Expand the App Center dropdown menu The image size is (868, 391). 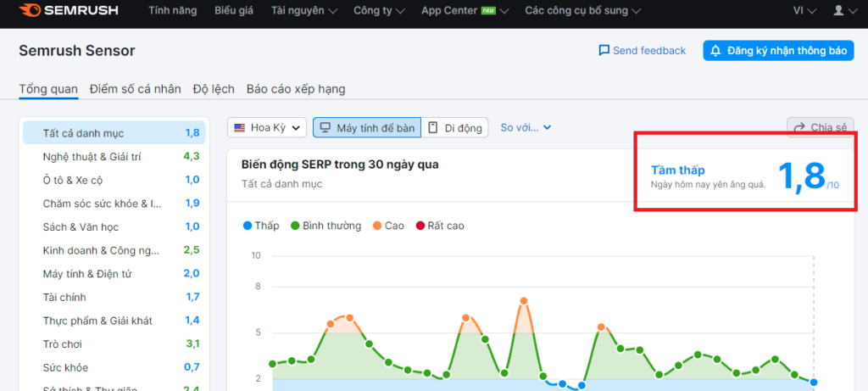465,10
